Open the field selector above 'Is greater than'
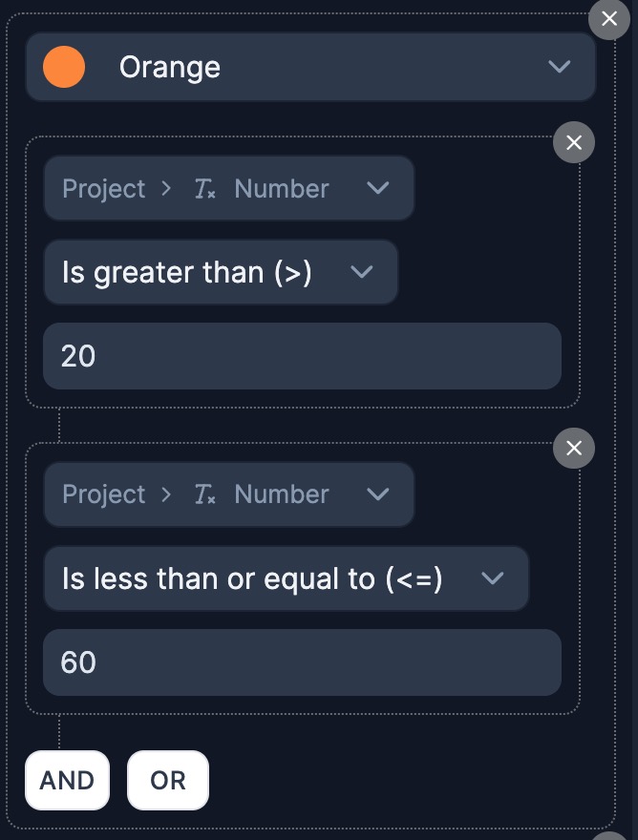 coord(228,188)
